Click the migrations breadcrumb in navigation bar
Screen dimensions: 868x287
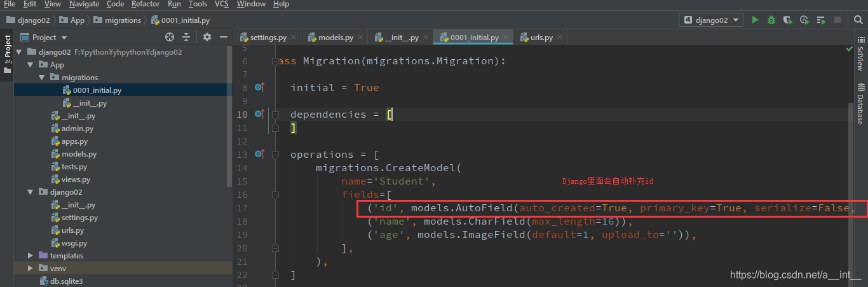(x=118, y=20)
